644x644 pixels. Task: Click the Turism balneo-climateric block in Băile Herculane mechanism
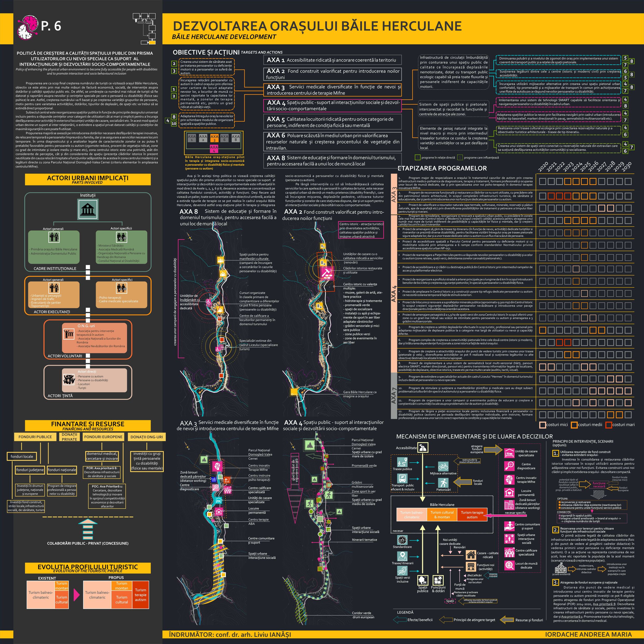coord(412,515)
